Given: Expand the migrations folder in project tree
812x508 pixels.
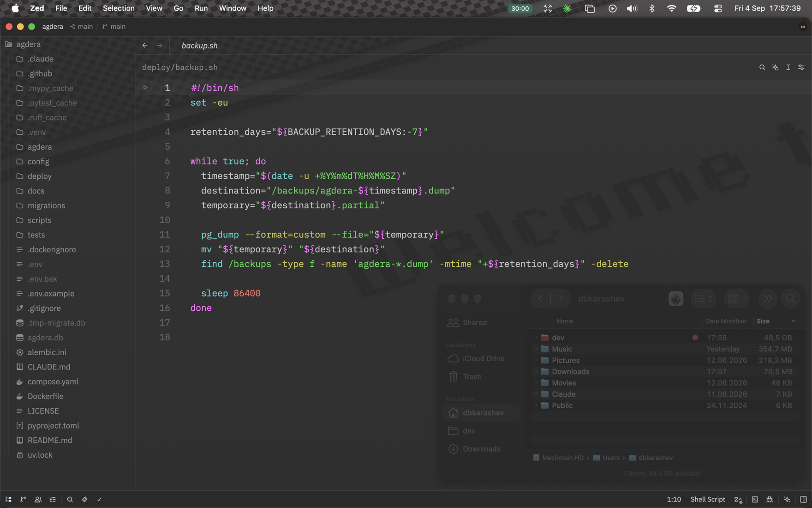Looking at the screenshot, I should 46,206.
